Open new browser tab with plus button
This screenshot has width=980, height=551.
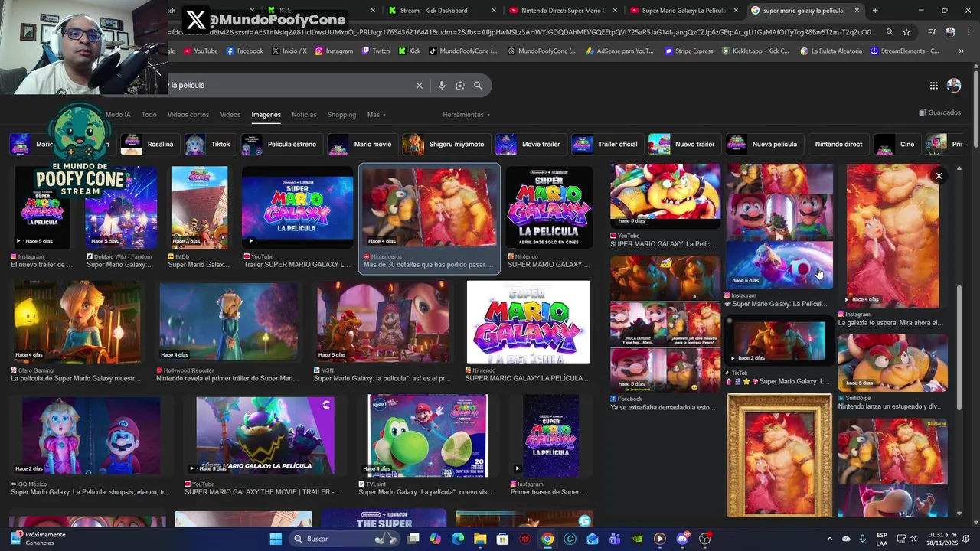(x=875, y=11)
